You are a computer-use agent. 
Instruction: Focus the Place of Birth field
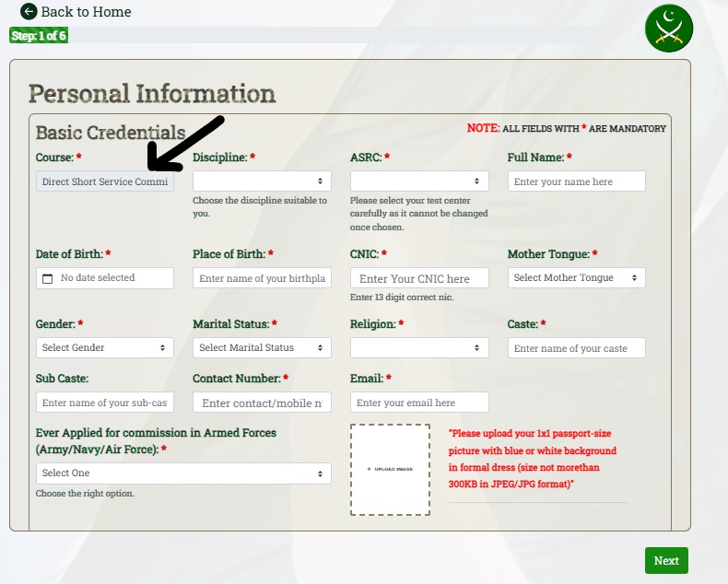coord(262,278)
